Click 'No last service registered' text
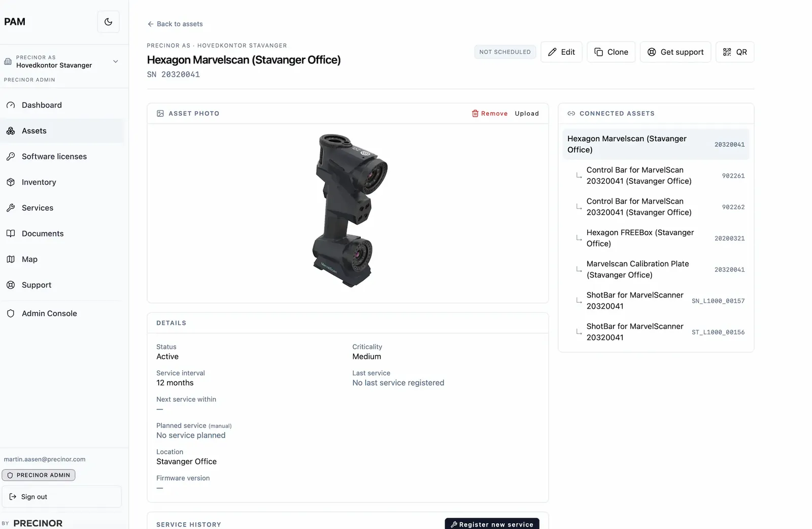Viewport: 812px width, 529px height. [398, 383]
